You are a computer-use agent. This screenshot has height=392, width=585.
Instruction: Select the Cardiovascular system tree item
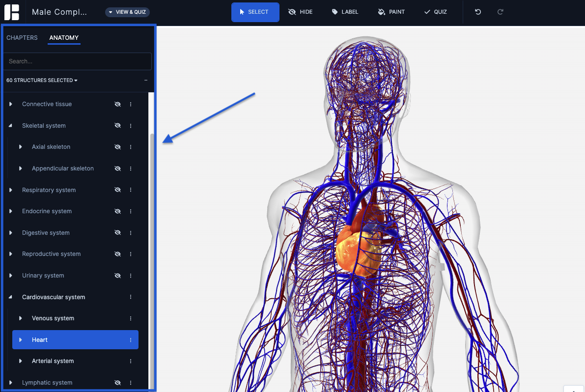click(x=54, y=297)
